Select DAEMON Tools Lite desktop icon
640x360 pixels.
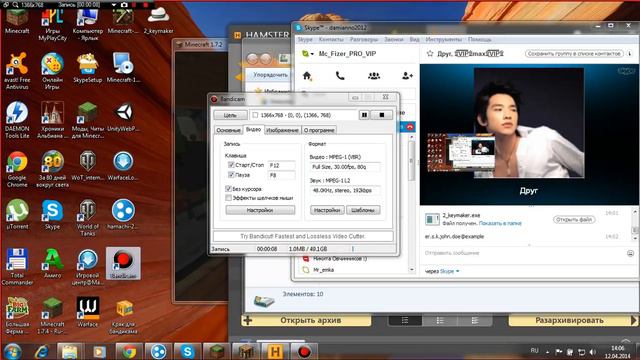pos(17,120)
